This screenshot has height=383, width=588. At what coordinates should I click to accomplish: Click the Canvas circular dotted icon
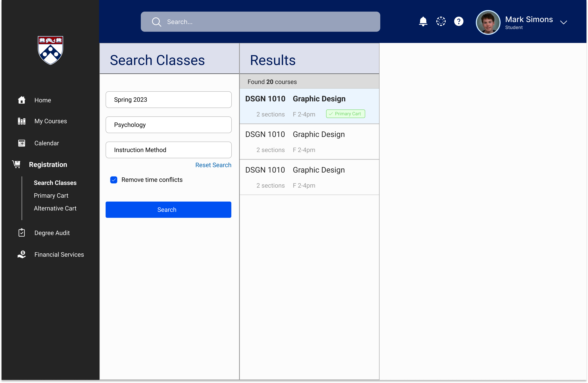click(441, 22)
